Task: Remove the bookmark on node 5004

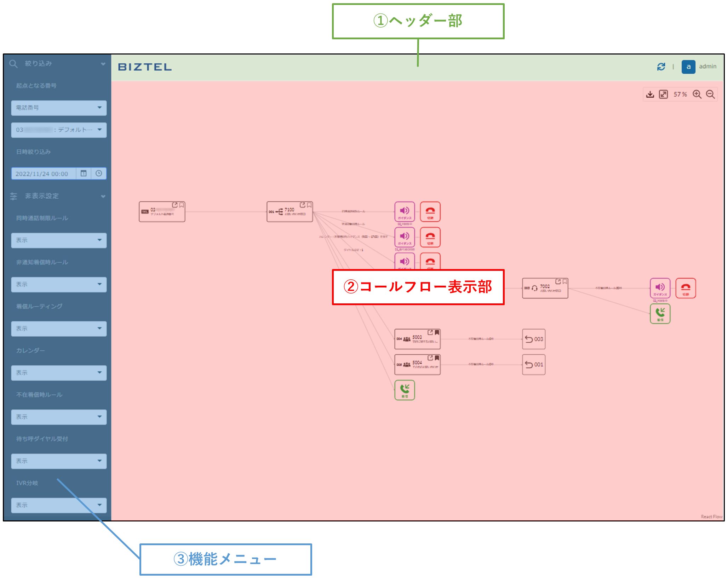Action: tap(437, 358)
